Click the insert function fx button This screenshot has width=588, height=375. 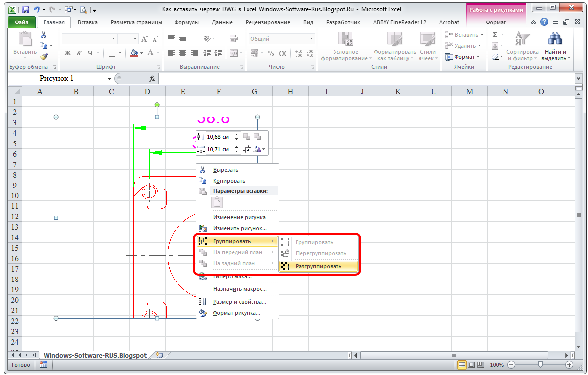(x=152, y=79)
